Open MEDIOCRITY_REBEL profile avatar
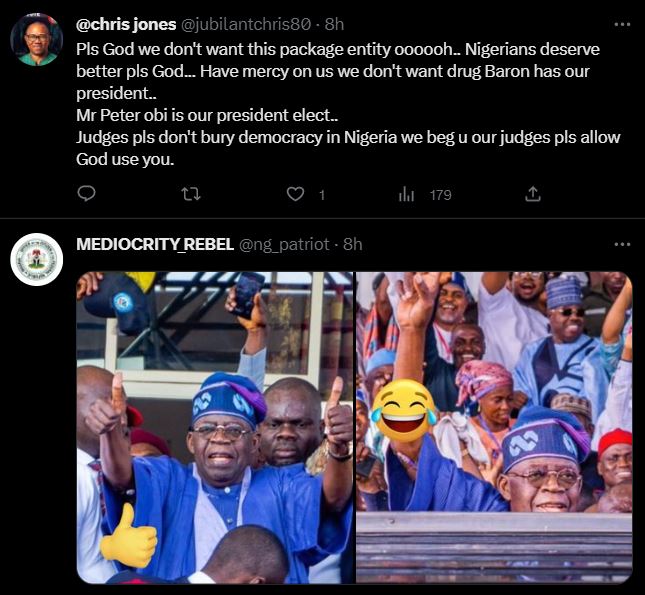This screenshot has height=595, width=645. click(x=37, y=261)
